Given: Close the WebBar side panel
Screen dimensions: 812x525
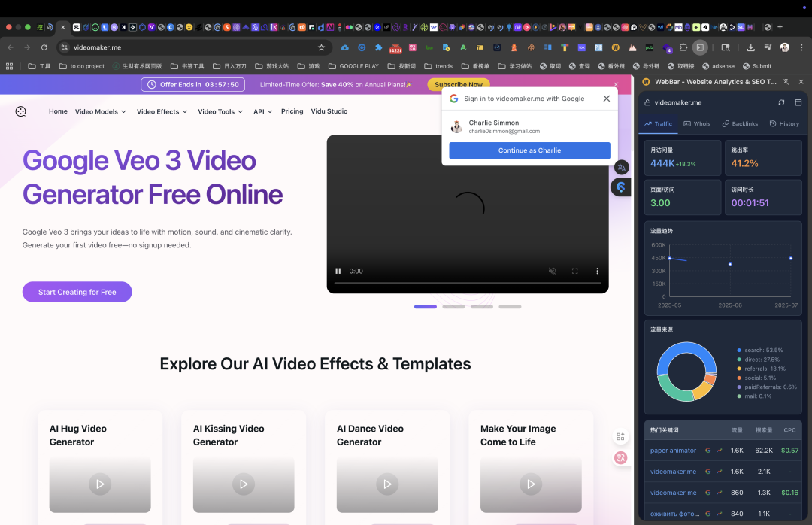Looking at the screenshot, I should [801, 82].
